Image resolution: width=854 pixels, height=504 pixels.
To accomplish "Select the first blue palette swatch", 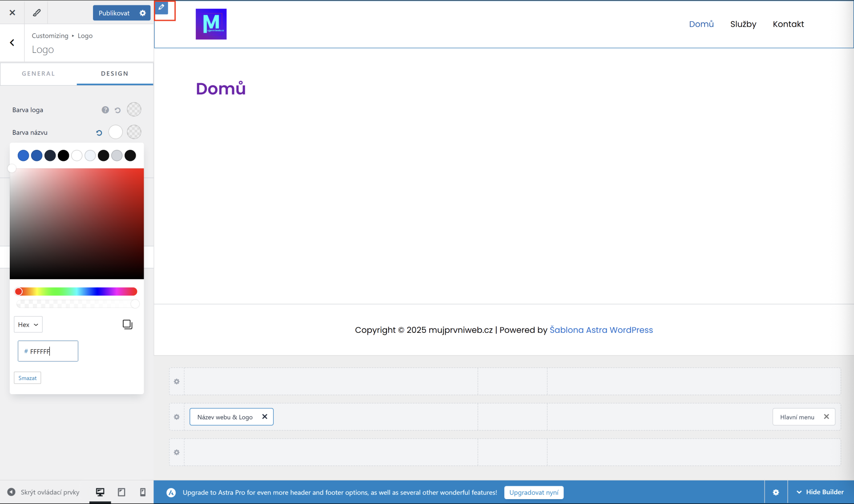I will pos(23,156).
